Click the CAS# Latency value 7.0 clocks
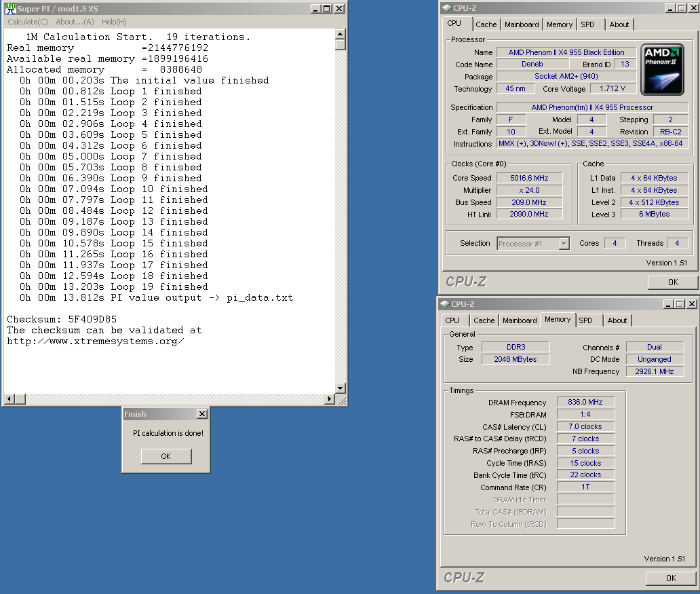 (x=586, y=426)
